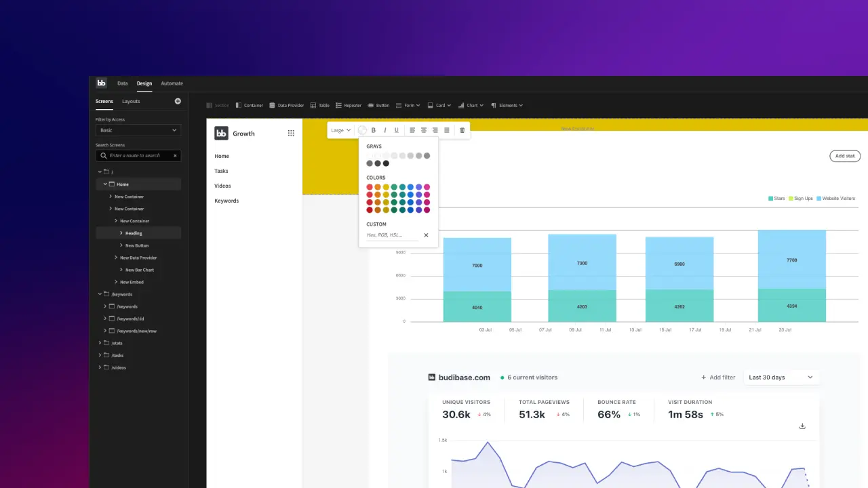Expand the /keywords/new/row screen
The height and width of the screenshot is (488, 868).
(105, 331)
